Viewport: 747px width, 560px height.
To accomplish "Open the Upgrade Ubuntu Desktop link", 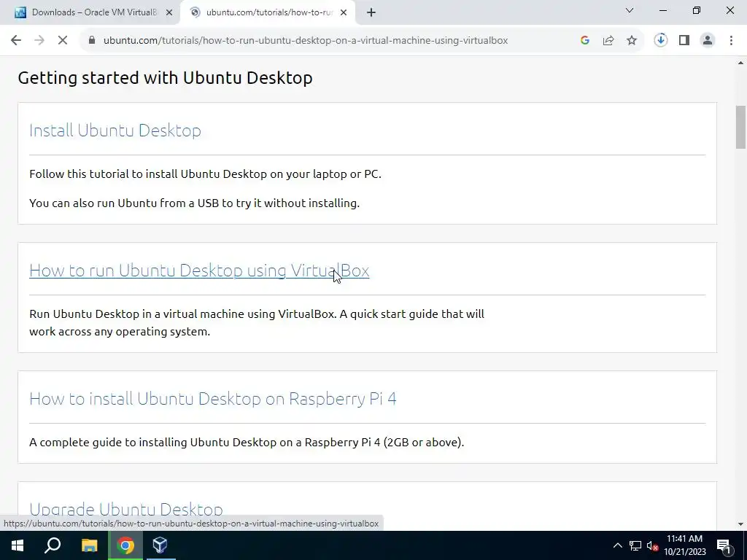I will click(x=125, y=509).
